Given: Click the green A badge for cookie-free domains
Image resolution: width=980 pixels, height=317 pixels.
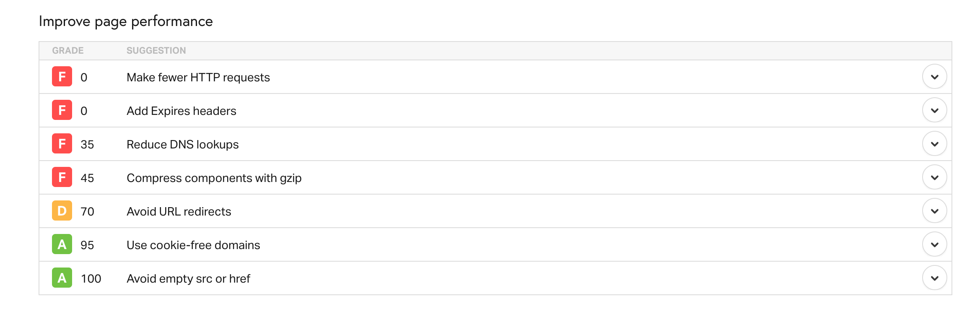Looking at the screenshot, I should [62, 244].
